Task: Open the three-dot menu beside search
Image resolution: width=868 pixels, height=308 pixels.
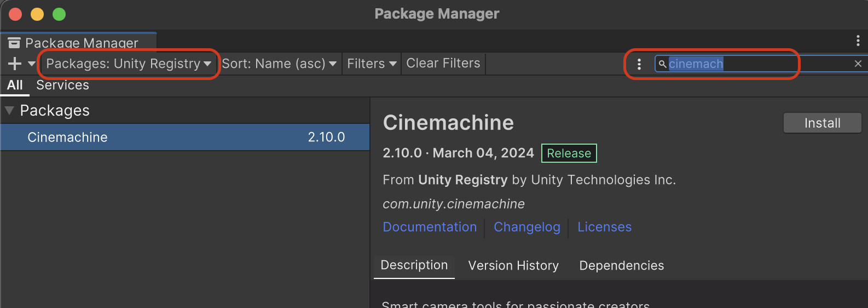Action: click(x=639, y=64)
